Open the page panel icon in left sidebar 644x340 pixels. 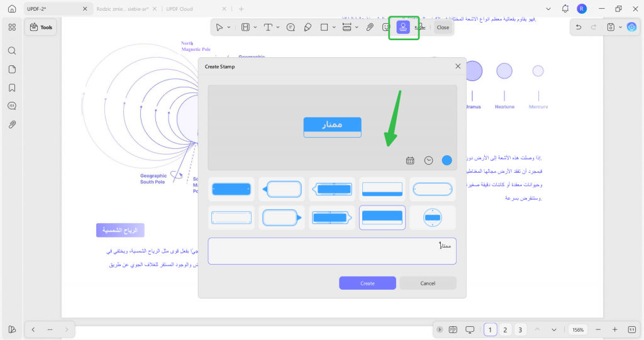point(12,69)
